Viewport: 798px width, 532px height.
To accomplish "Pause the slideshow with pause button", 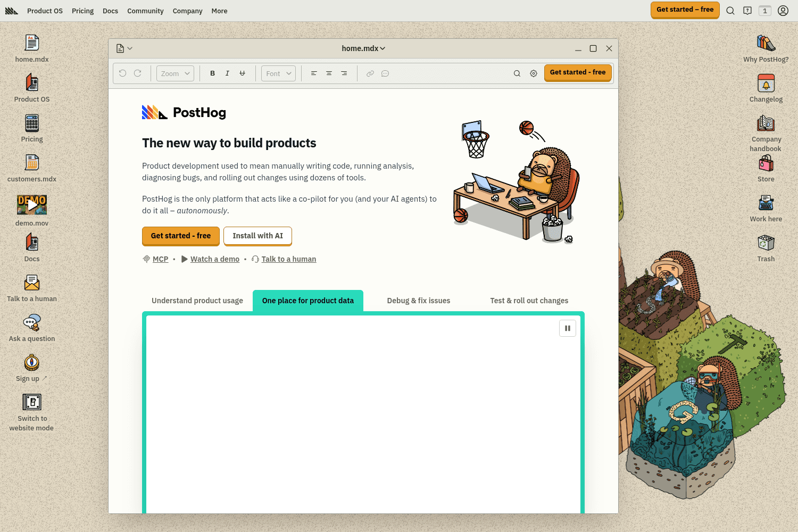I will (x=568, y=328).
